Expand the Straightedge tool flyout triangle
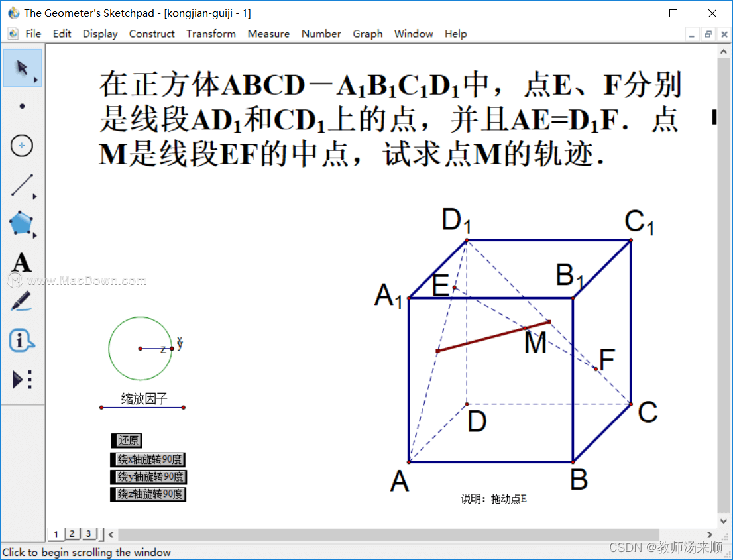This screenshot has height=560, width=733. [35, 197]
